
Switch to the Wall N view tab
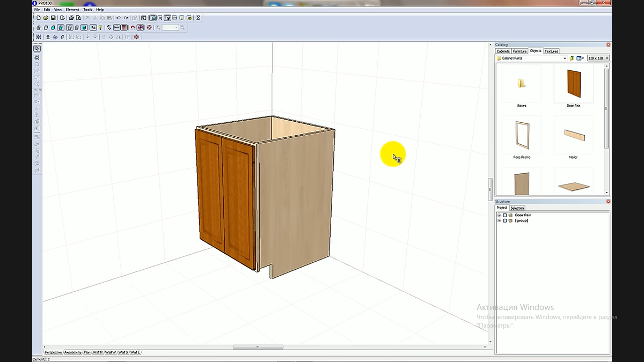pyautogui.click(x=98, y=352)
